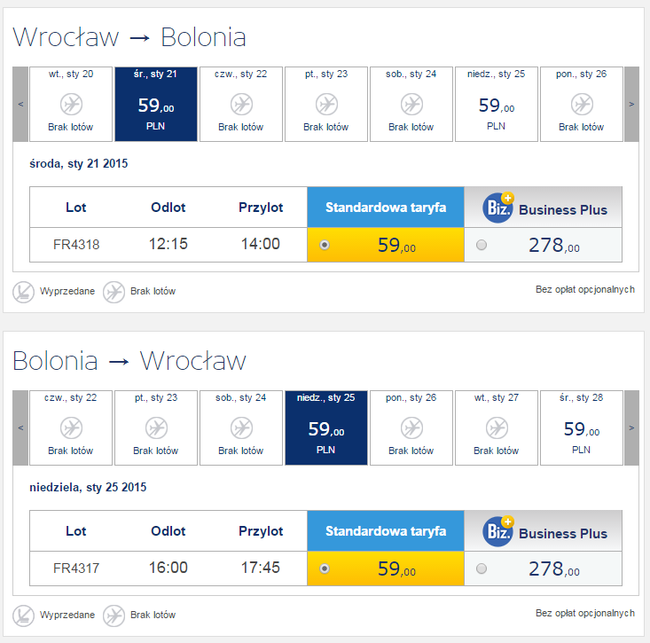The image size is (650, 643).
Task: Click the Wyprzedane legend icon in outbound section
Action: click(x=23, y=291)
